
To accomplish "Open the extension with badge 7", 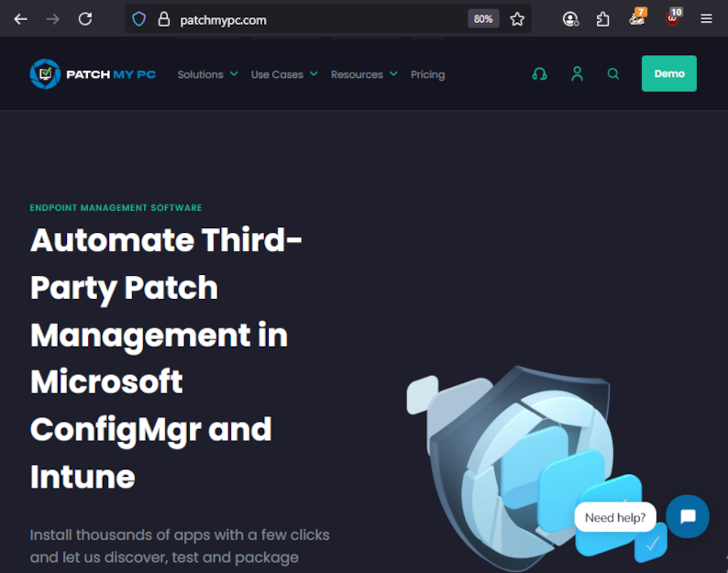I will click(x=637, y=17).
